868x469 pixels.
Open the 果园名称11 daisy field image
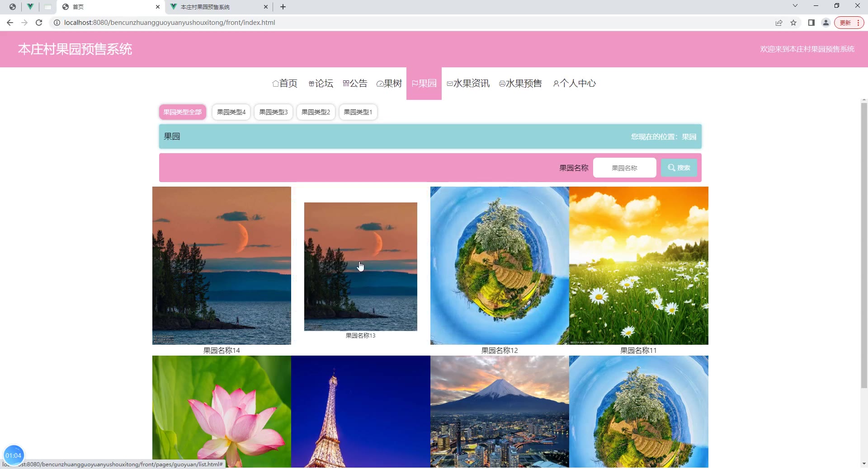coord(639,266)
